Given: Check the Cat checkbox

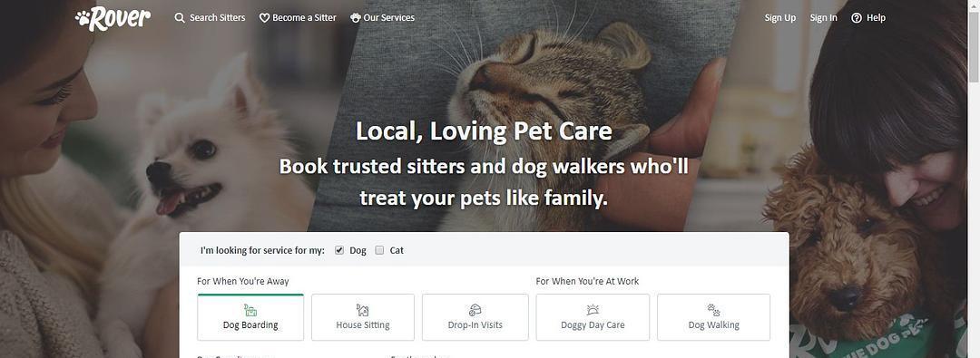Looking at the screenshot, I should tap(379, 250).
